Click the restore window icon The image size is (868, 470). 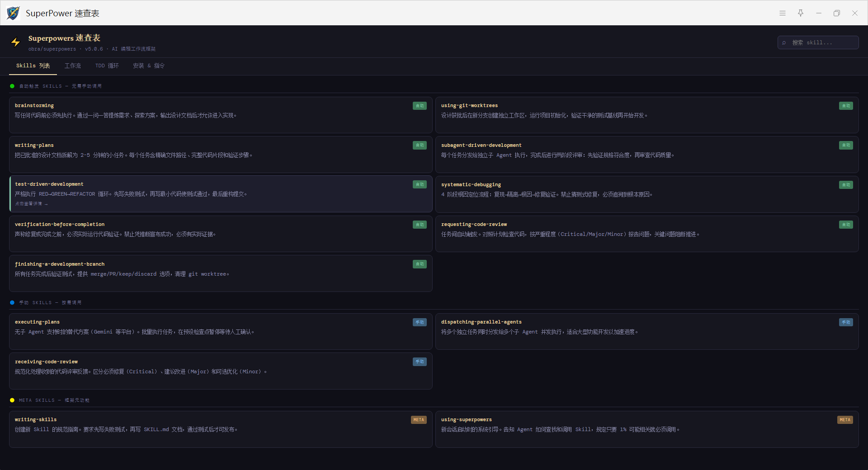point(836,13)
